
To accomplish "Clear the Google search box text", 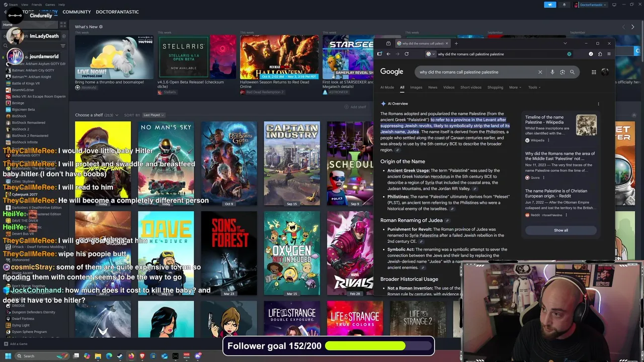I will click(540, 72).
